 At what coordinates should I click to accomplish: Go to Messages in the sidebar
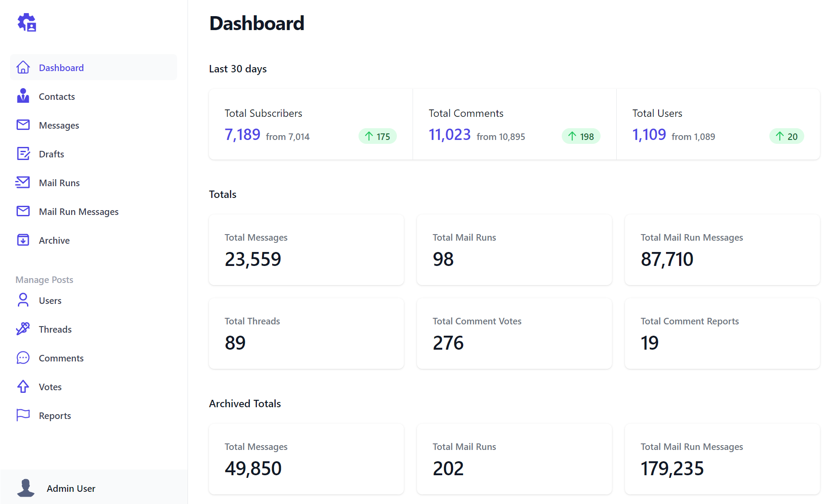click(x=93, y=125)
